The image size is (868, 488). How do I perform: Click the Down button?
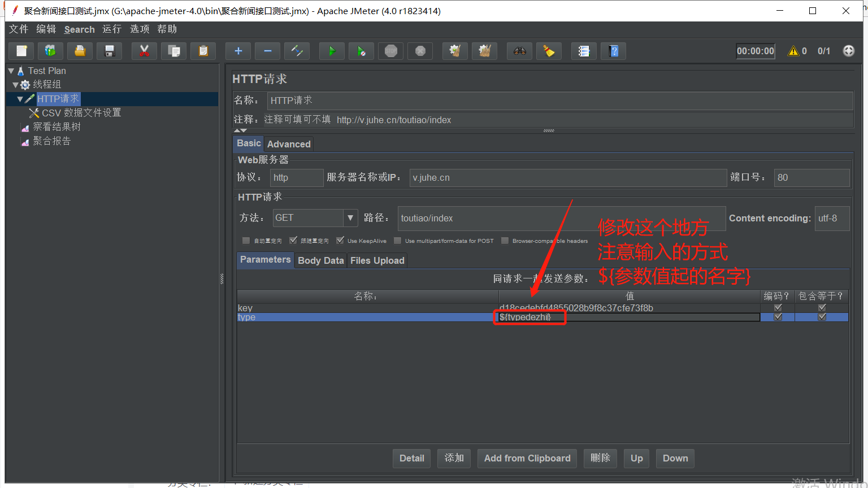(675, 458)
